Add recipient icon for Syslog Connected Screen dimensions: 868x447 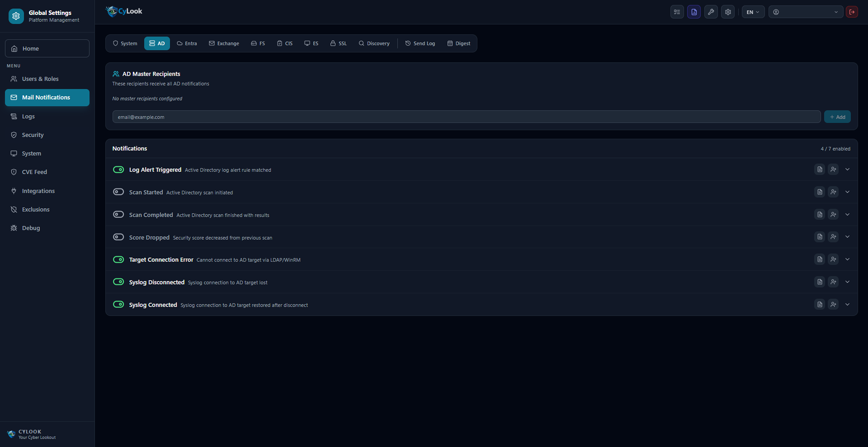(x=833, y=304)
